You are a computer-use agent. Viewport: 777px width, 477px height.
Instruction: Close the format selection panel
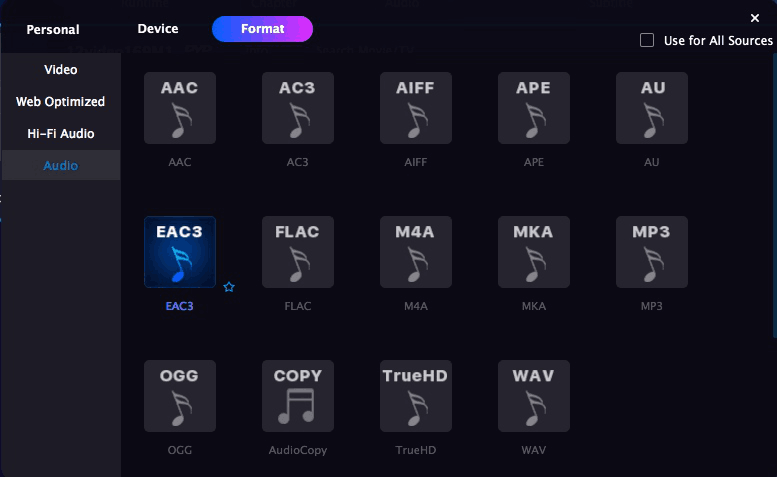755,18
